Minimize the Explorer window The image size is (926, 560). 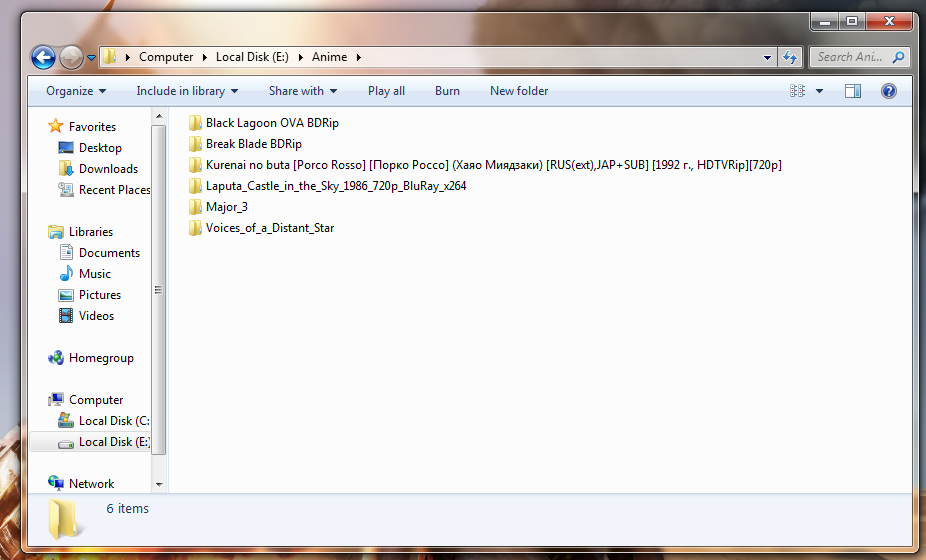coord(825,22)
